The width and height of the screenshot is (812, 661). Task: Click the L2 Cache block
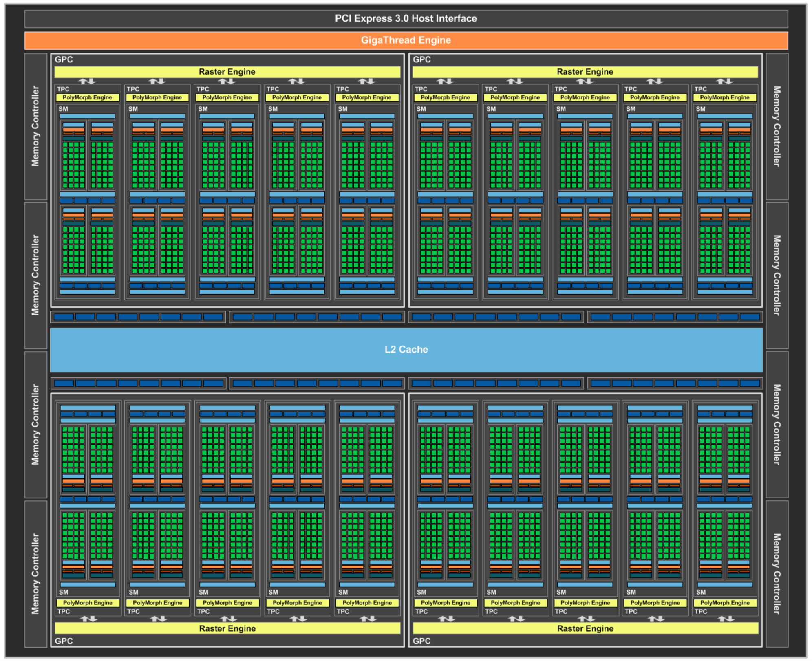406,349
